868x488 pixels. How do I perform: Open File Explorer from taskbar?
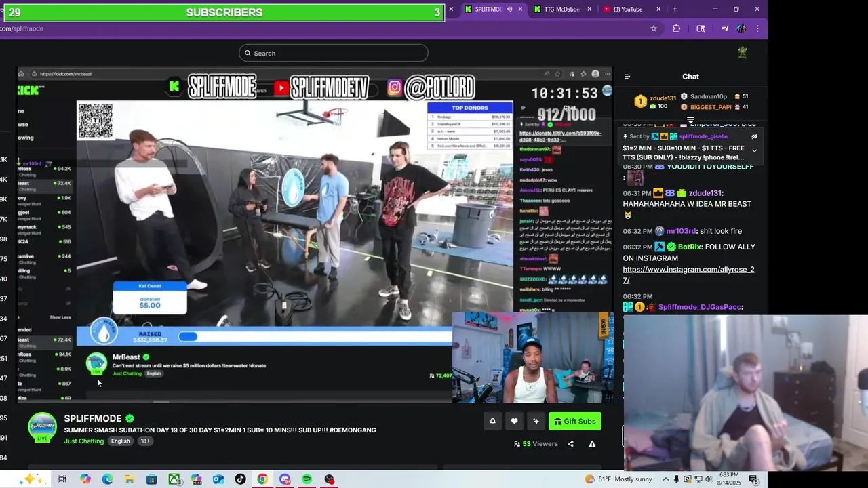(x=130, y=479)
